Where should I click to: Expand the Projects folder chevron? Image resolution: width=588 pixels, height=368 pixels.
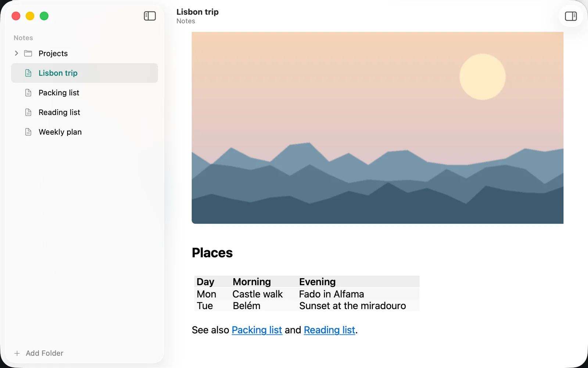(x=16, y=53)
